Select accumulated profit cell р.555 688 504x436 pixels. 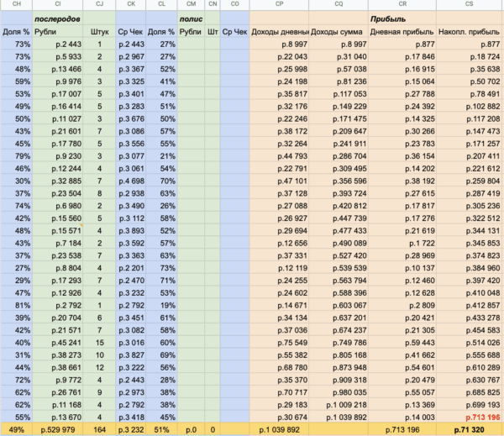tap(470, 355)
